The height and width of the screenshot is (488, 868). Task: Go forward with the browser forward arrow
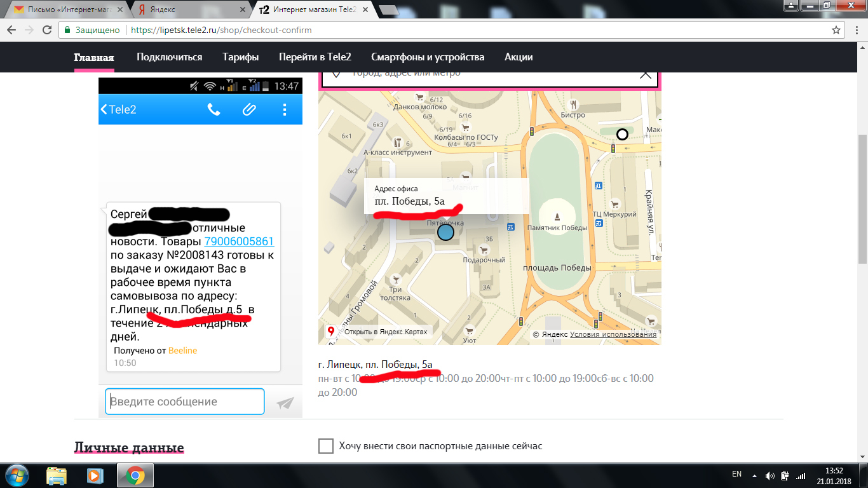click(29, 30)
